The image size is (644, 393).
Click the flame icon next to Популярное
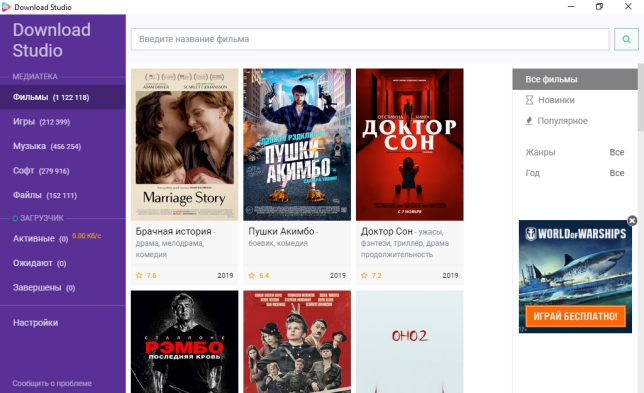pos(529,121)
